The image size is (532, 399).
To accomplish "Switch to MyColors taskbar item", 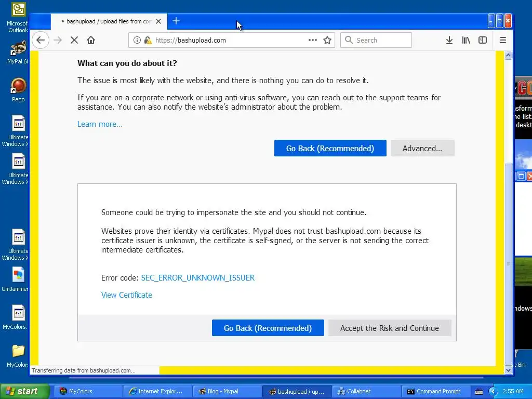I will [88, 391].
